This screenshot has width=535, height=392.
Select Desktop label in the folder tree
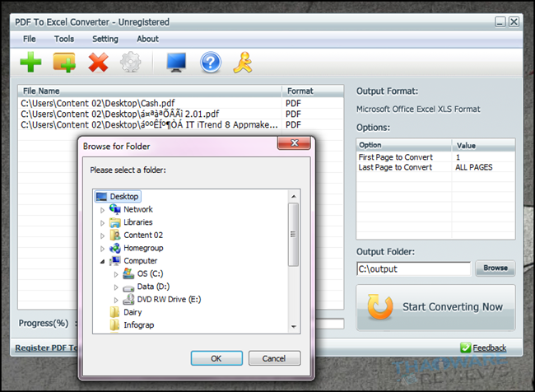(x=123, y=197)
